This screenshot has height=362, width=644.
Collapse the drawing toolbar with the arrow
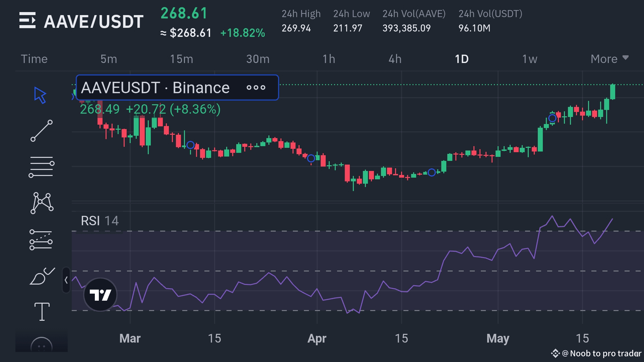tap(66, 280)
